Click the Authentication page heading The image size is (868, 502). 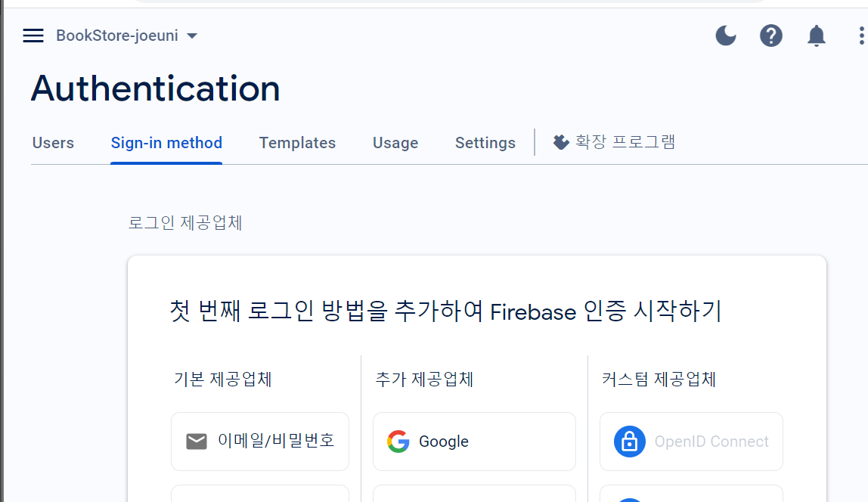[156, 88]
